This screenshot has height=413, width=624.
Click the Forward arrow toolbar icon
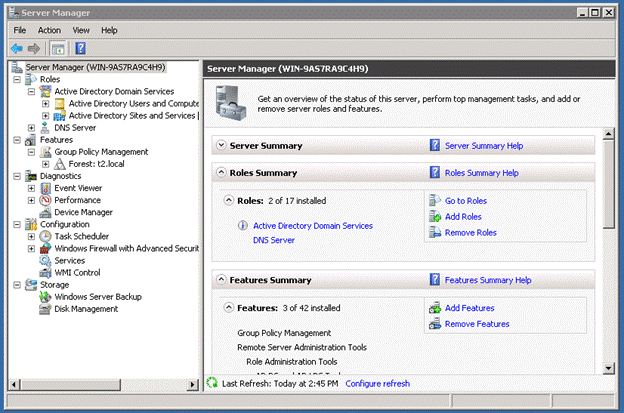tap(34, 49)
